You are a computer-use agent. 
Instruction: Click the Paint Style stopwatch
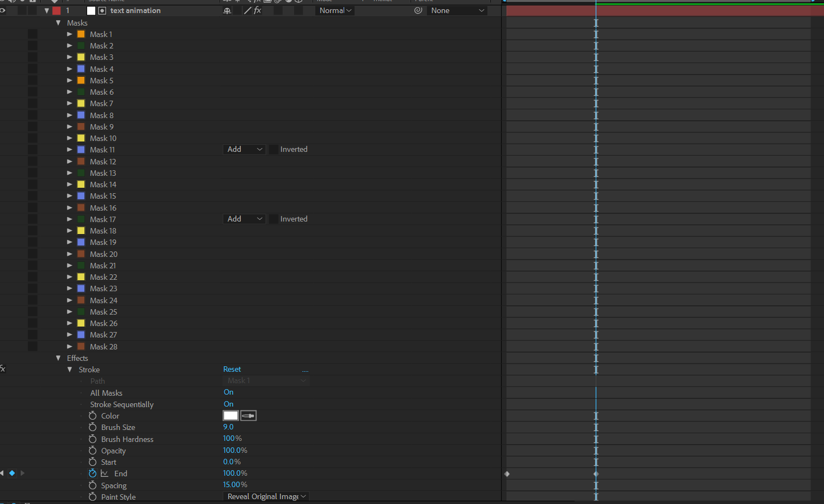(x=93, y=496)
